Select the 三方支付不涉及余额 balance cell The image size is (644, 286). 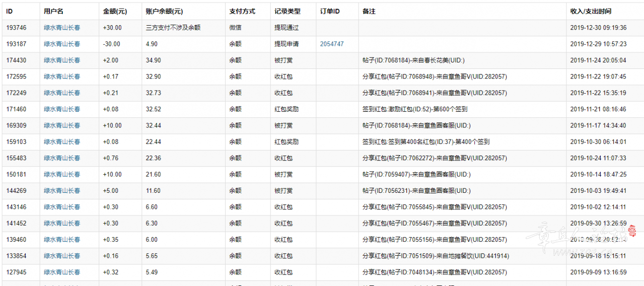click(x=173, y=28)
